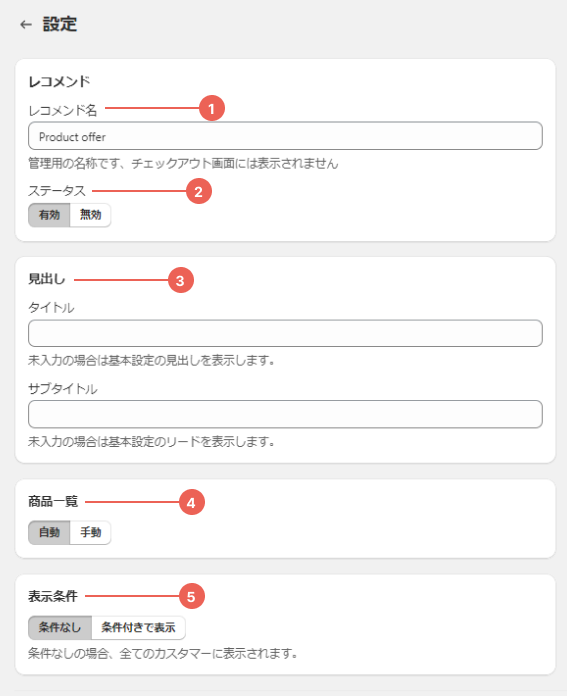Focus the サブタイトル input field
567x696 pixels.
(x=285, y=414)
